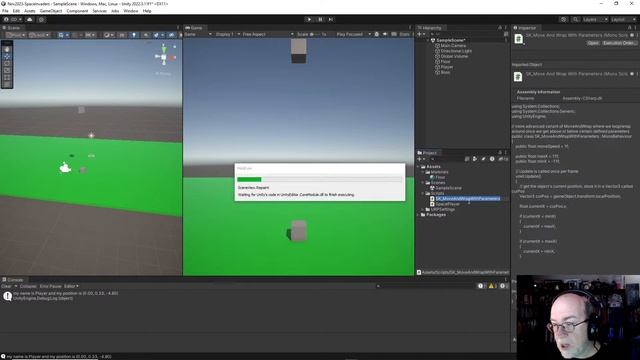This screenshot has height=360, width=640.
Task: Open the GameObject menu
Action: pos(51,11)
